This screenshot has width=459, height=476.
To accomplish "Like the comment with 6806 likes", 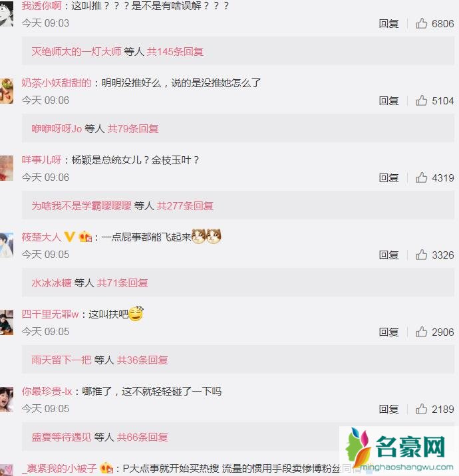I will 421,23.
